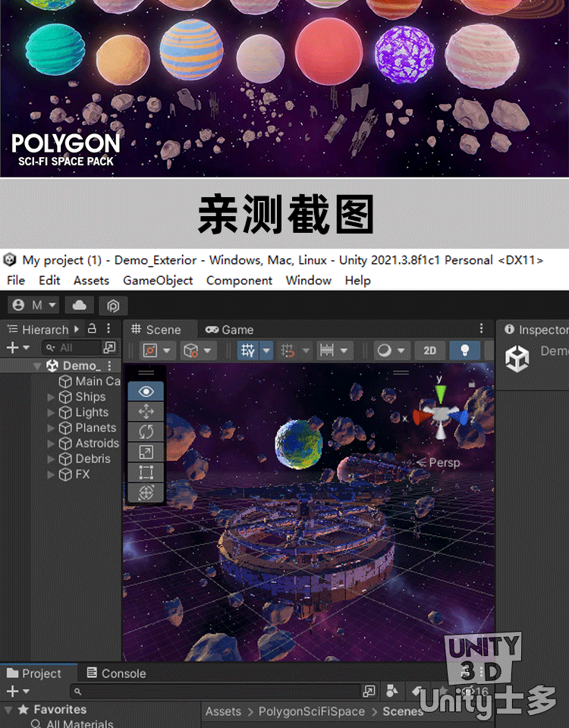569x728 pixels.
Task: Open Unity Version Control icon
Action: coord(113,306)
